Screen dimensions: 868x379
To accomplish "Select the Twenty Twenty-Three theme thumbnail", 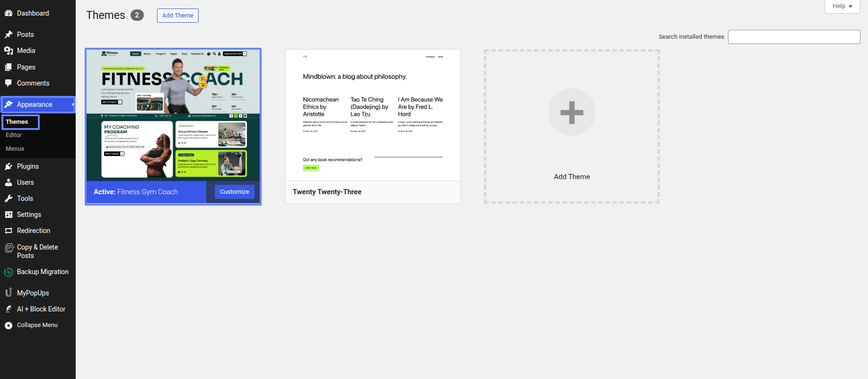I will pyautogui.click(x=373, y=115).
